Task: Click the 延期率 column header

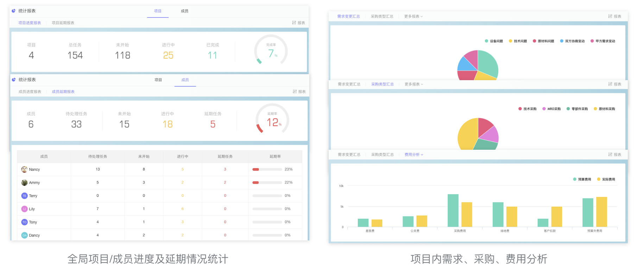Action: [275, 156]
